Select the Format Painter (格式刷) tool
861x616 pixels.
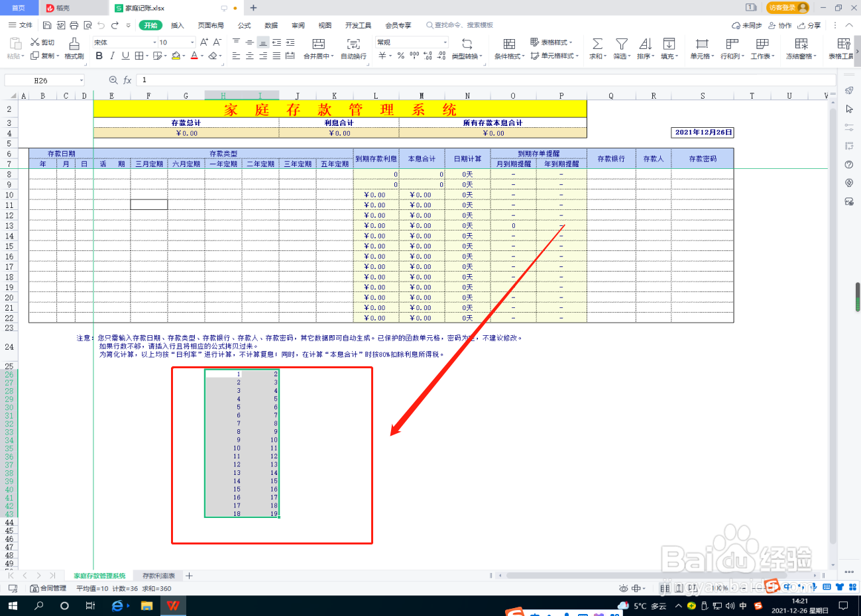pos(74,48)
